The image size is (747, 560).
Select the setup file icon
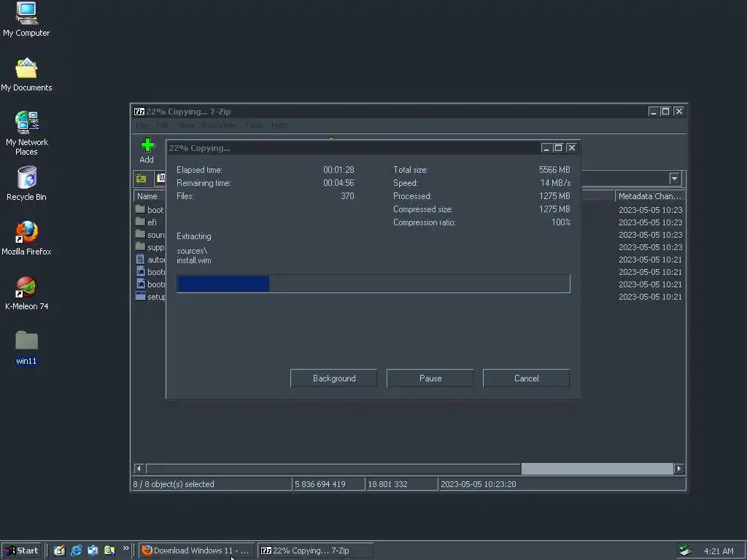coord(140,296)
